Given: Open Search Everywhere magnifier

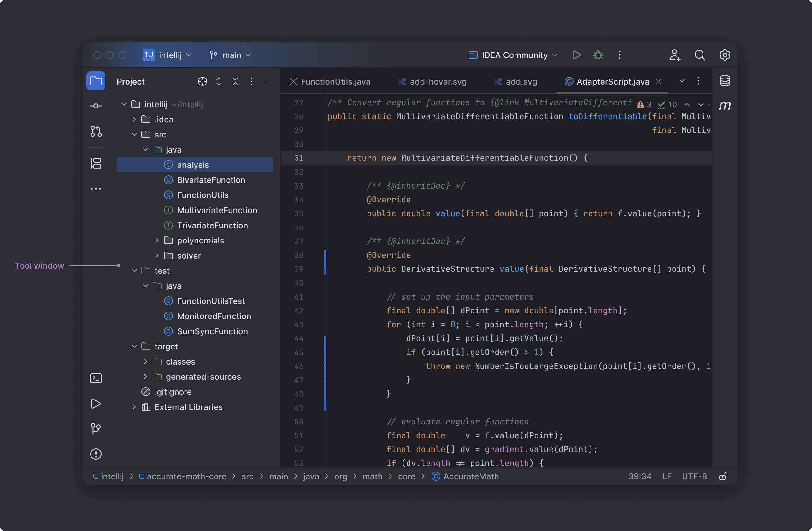Looking at the screenshot, I should [x=699, y=55].
